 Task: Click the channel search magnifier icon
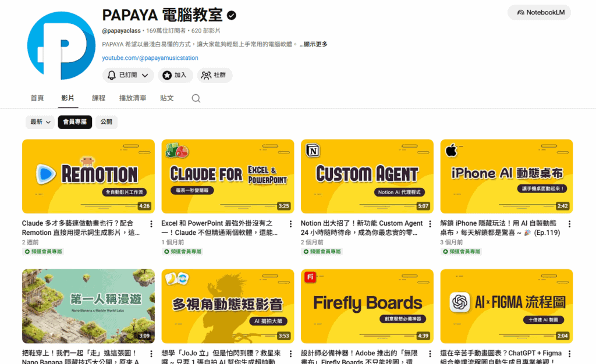pyautogui.click(x=196, y=98)
